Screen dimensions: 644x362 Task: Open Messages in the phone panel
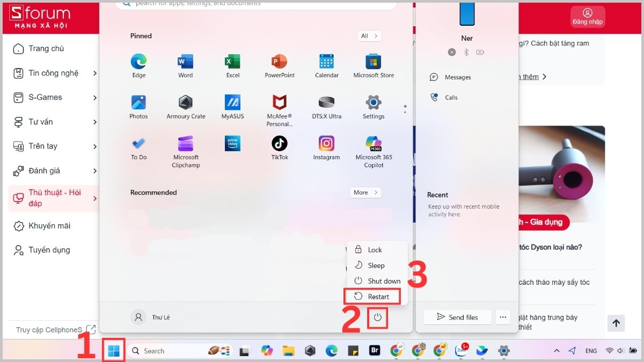coord(450,77)
